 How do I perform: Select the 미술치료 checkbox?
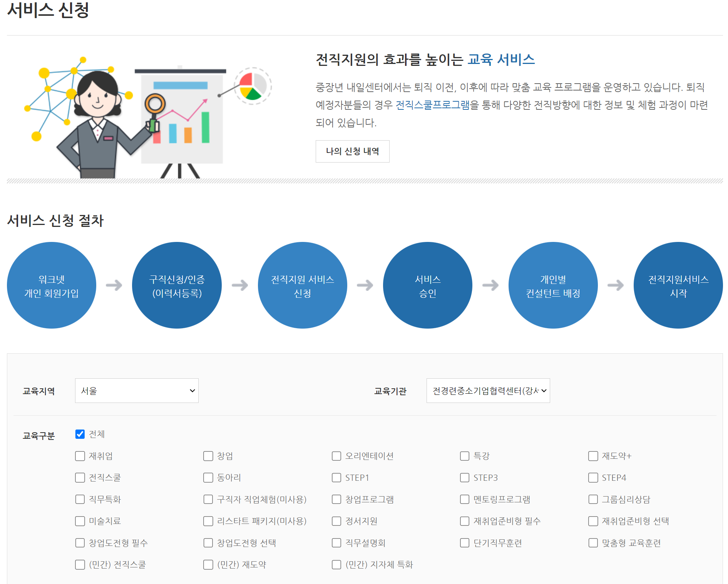click(80, 521)
